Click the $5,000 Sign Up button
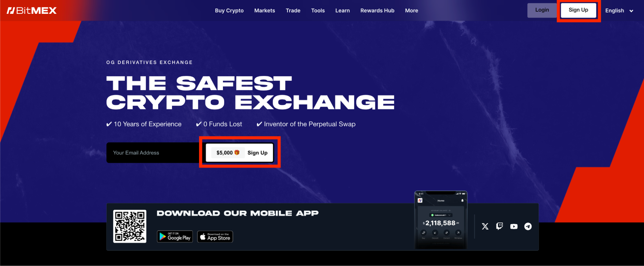Screen dimensions: 644x266 click(240, 152)
